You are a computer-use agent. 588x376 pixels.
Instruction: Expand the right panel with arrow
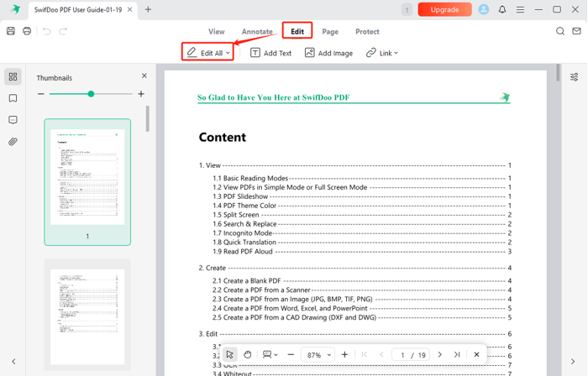(x=573, y=362)
